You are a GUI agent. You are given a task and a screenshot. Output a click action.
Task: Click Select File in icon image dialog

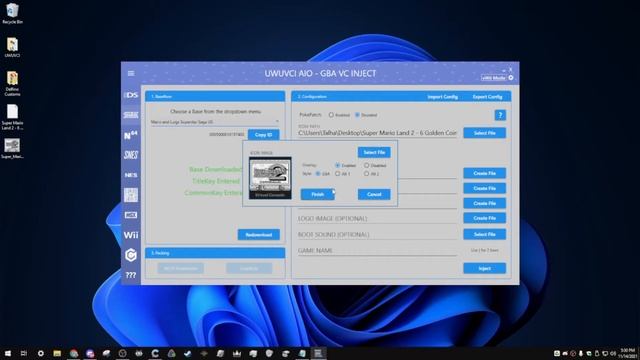coord(374,152)
